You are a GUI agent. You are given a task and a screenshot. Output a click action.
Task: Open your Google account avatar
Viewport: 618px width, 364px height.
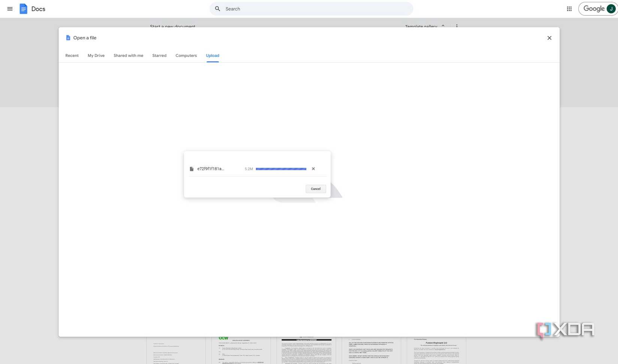611,9
